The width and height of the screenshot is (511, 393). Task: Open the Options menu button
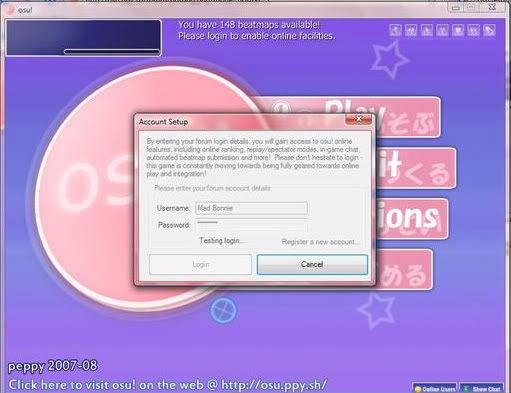[412, 219]
